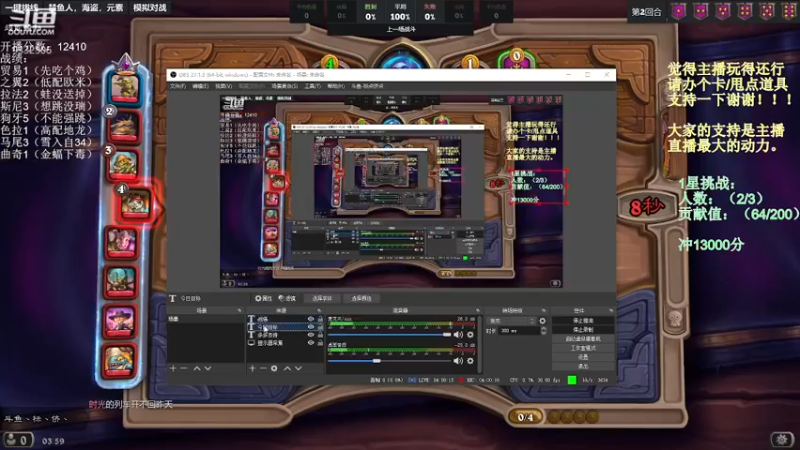Remove selected scene with minus icon
This screenshot has width=800, height=450.
(x=184, y=368)
